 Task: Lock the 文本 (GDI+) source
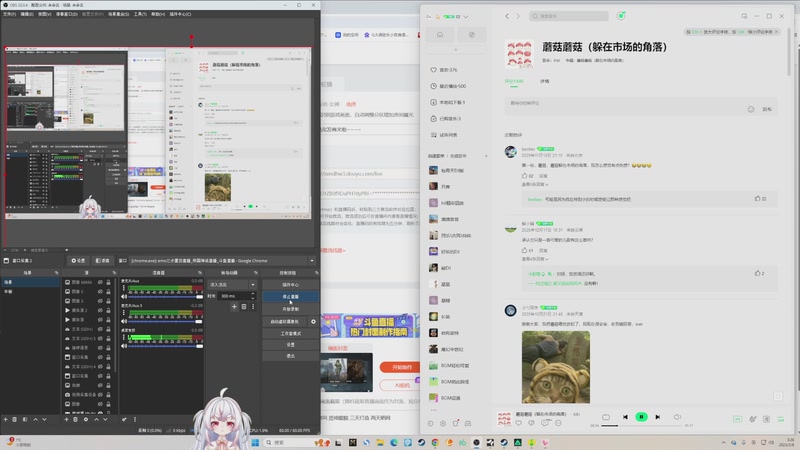coord(108,329)
